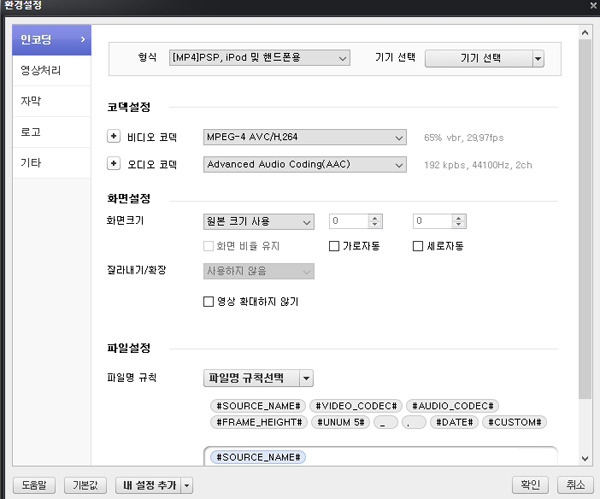This screenshot has height=499, width=600.
Task: Add the #AUDIO_CODEC# tag
Action: coord(453,406)
